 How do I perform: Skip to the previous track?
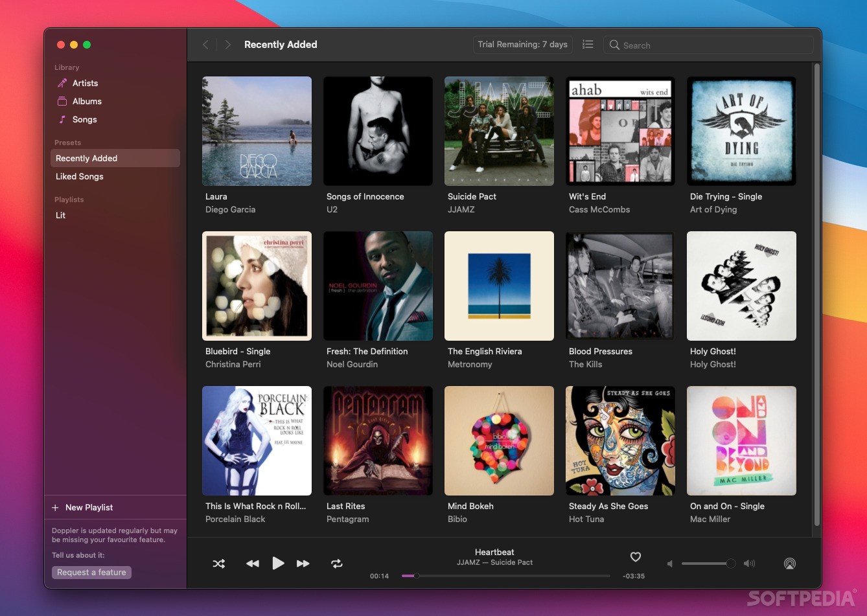[253, 564]
